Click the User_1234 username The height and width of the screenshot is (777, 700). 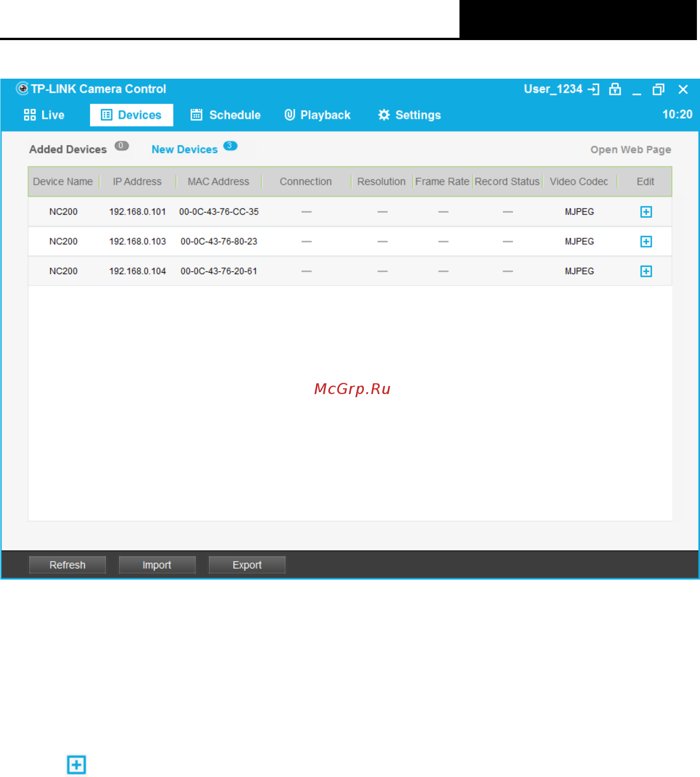pyautogui.click(x=553, y=89)
